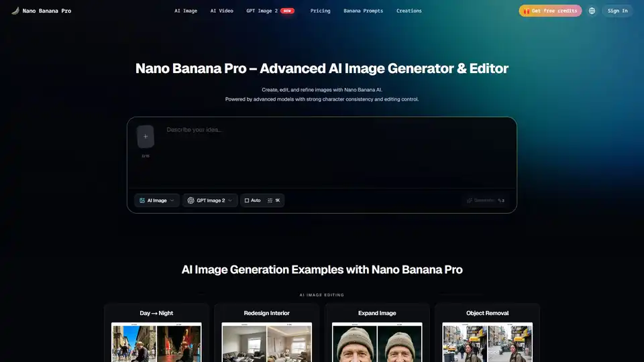
Task: Click the NEW badge beside GPT Image 2
Action: [288, 11]
